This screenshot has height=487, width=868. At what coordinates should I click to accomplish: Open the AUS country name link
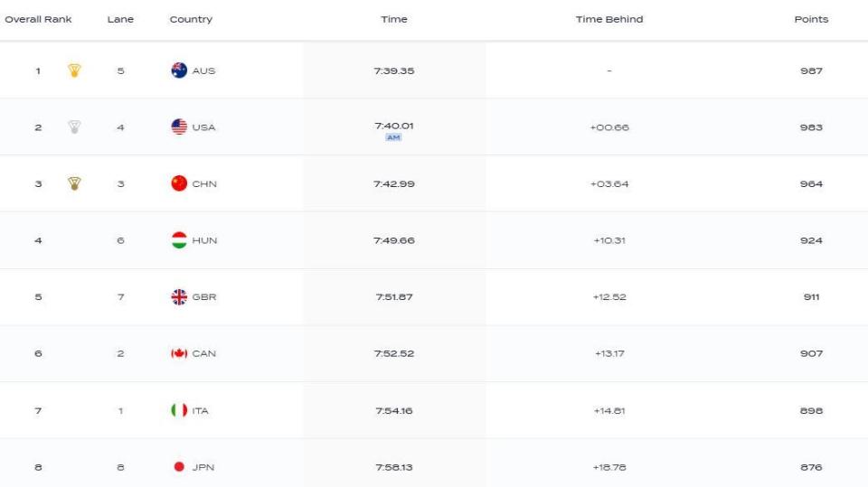click(203, 70)
